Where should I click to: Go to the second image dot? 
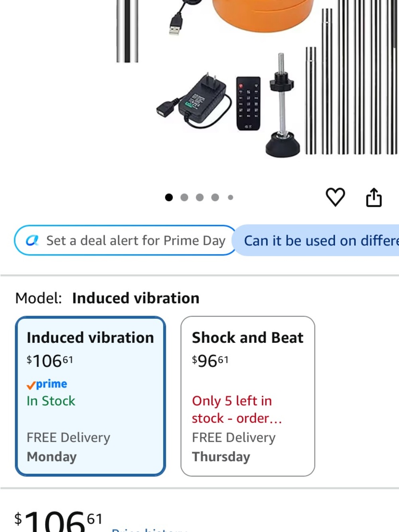tap(184, 198)
